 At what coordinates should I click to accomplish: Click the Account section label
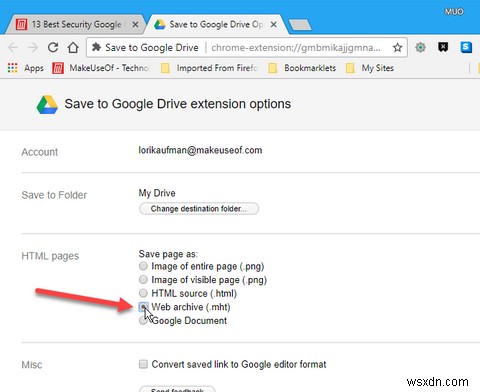pyautogui.click(x=40, y=152)
